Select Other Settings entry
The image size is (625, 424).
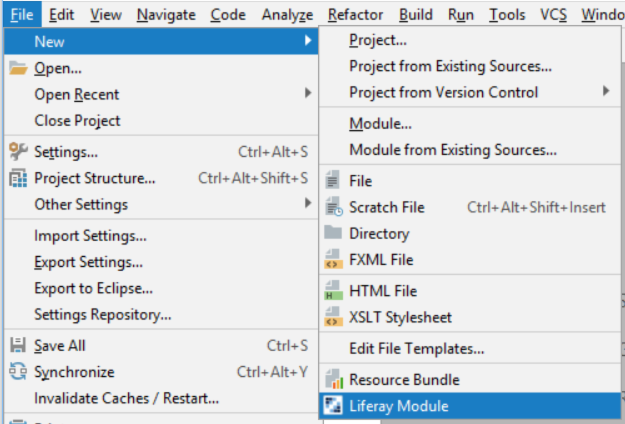(161, 204)
